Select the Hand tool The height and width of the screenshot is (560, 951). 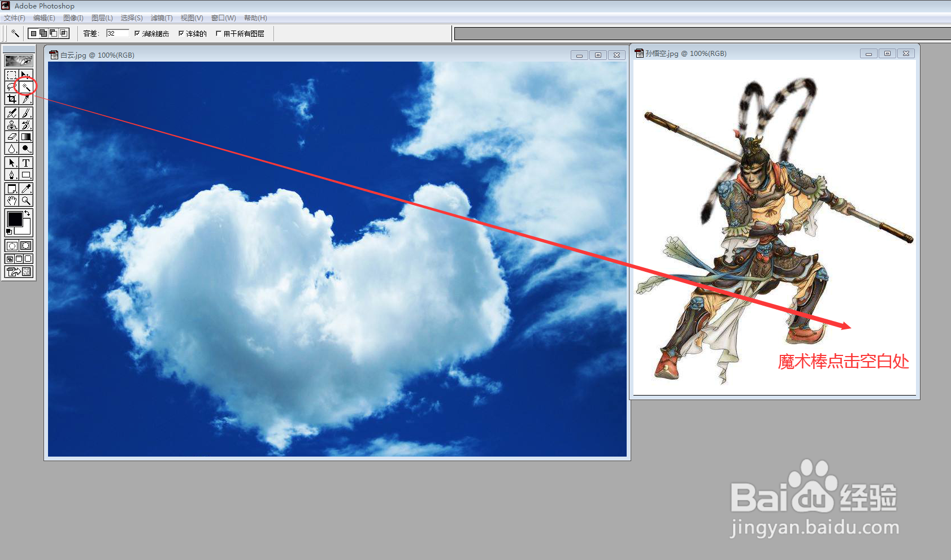point(11,201)
